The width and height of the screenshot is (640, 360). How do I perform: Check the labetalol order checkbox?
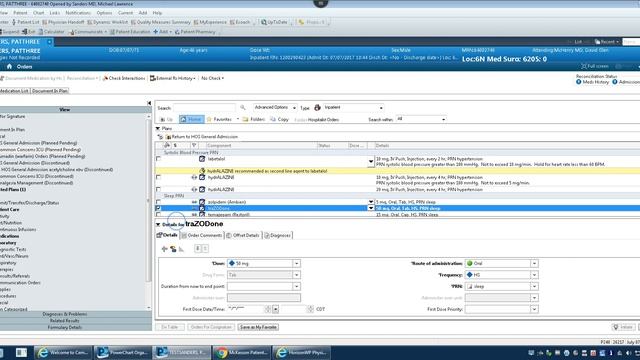[158, 159]
